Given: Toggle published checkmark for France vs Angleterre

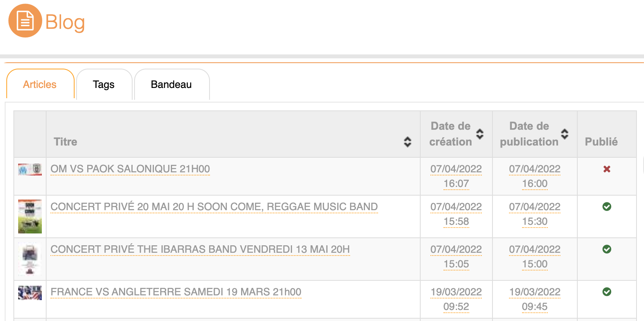Looking at the screenshot, I should click(607, 292).
